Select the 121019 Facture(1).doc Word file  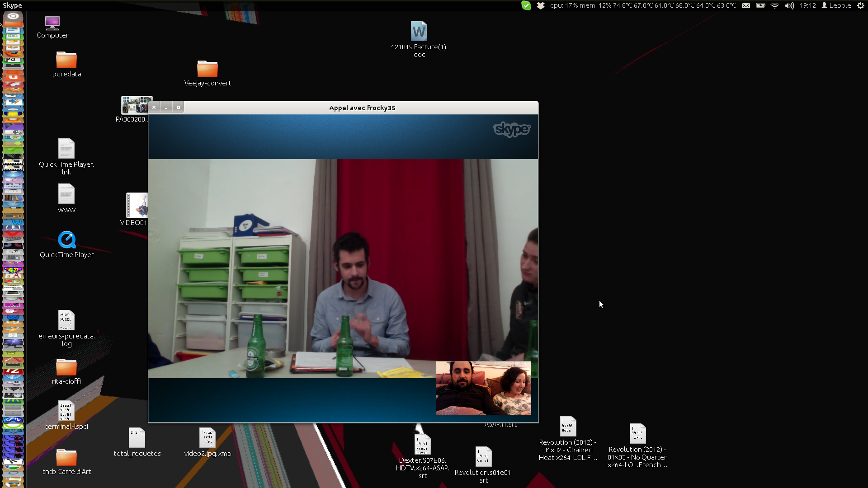coord(419,32)
